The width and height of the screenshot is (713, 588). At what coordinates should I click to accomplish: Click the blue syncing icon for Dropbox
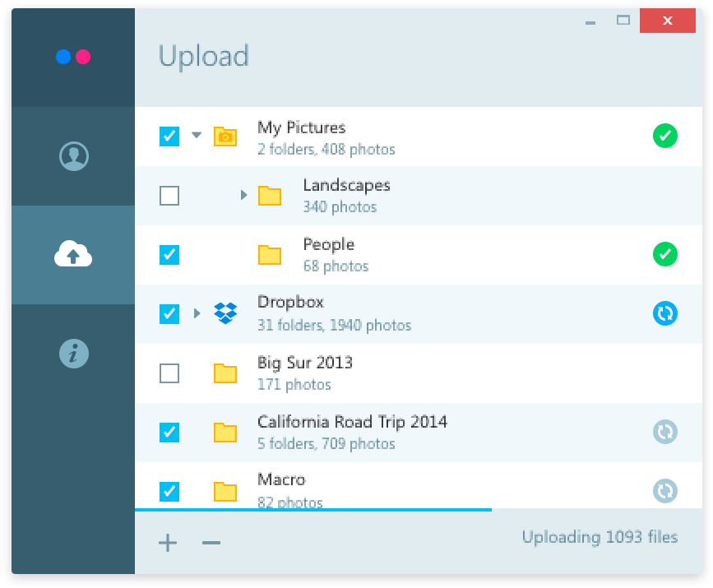click(665, 313)
